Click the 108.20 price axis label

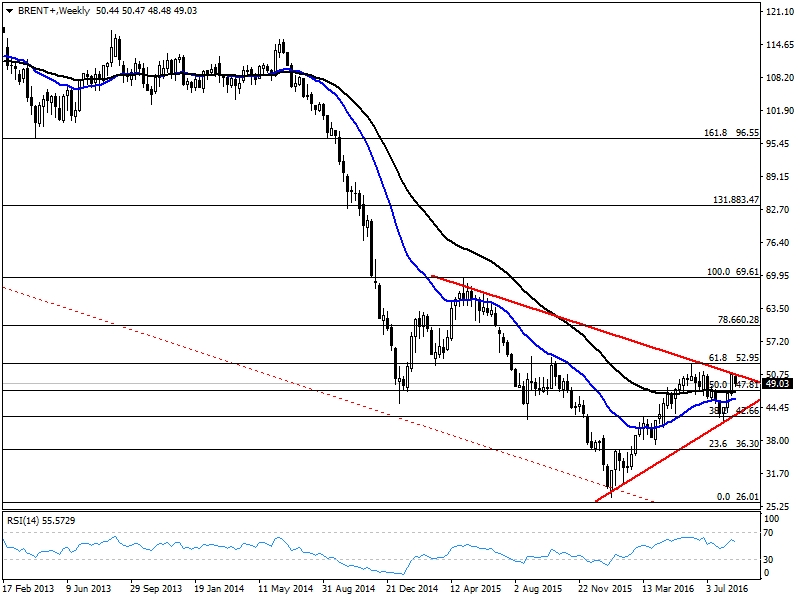tap(780, 78)
